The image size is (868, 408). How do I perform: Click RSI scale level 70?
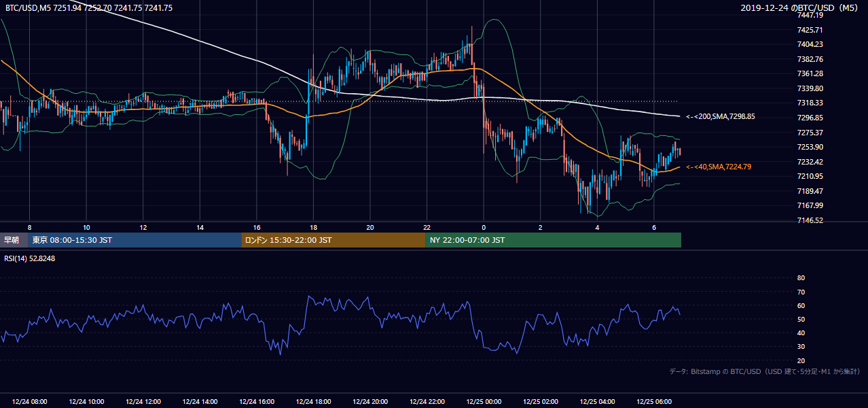pos(801,292)
